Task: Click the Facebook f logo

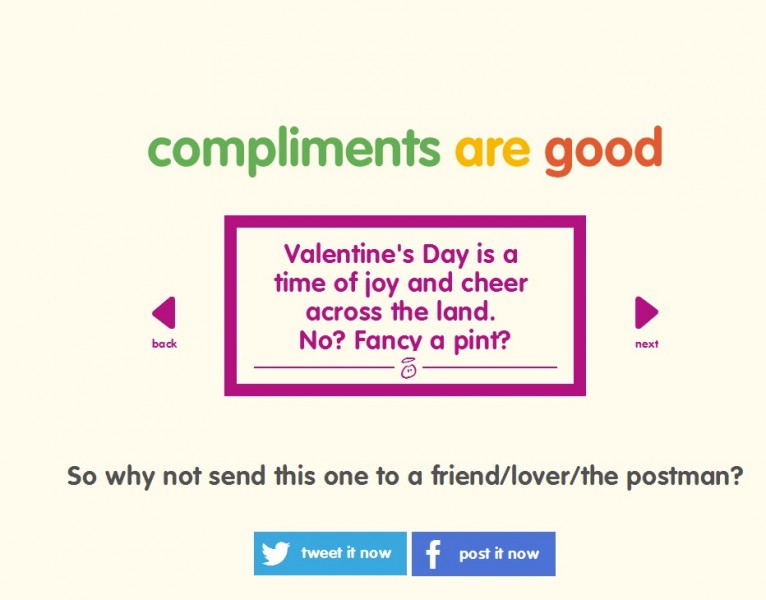Action: tap(433, 554)
